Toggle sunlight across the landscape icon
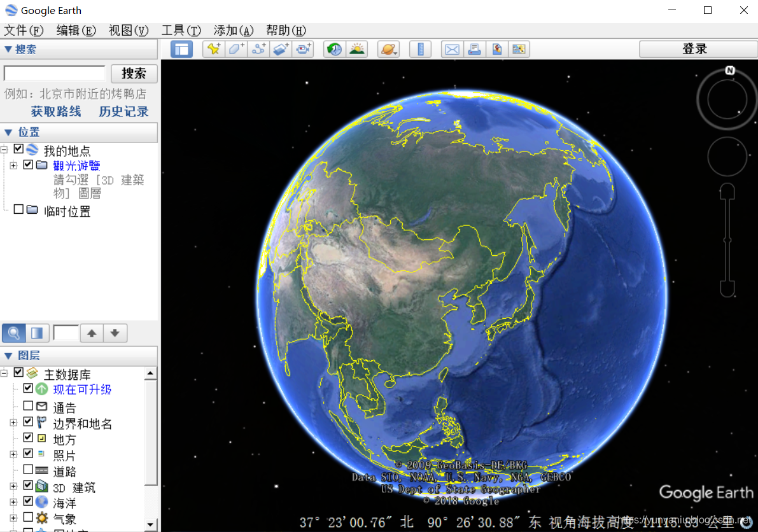Screen dimensions: 758x532 [357, 49]
